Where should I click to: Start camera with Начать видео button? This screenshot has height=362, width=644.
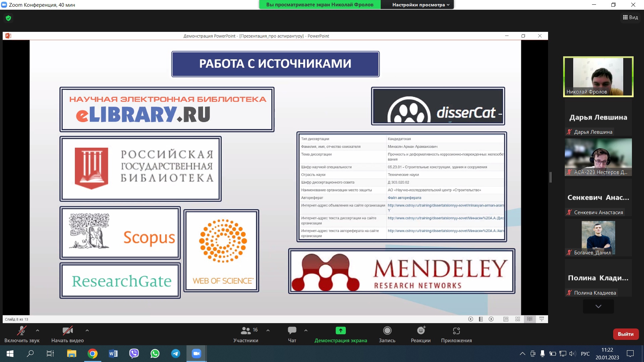coord(67,334)
